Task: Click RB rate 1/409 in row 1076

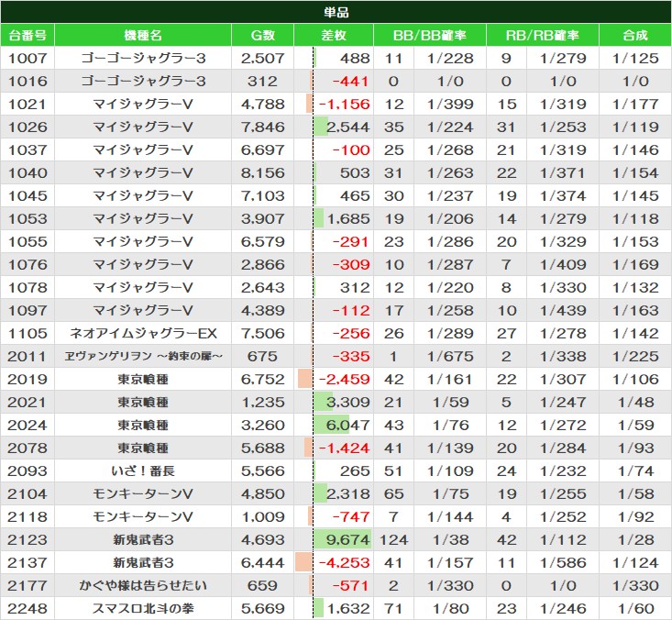Action: 563,264
